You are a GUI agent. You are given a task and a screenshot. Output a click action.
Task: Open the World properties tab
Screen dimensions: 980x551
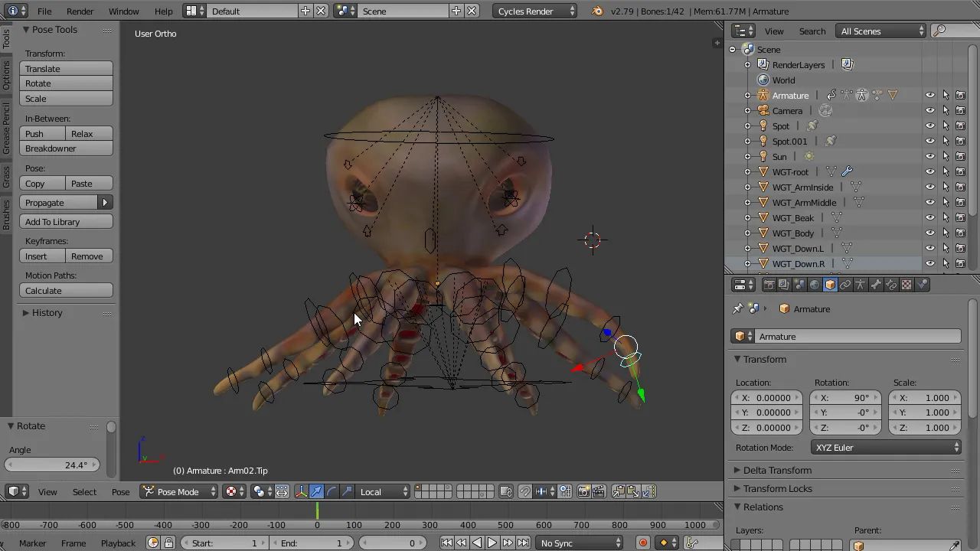(x=815, y=285)
